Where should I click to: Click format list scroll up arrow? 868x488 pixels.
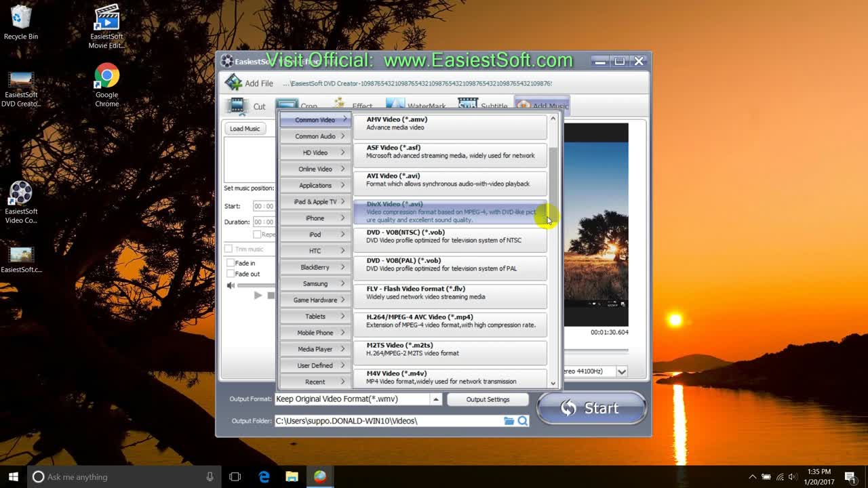(553, 119)
